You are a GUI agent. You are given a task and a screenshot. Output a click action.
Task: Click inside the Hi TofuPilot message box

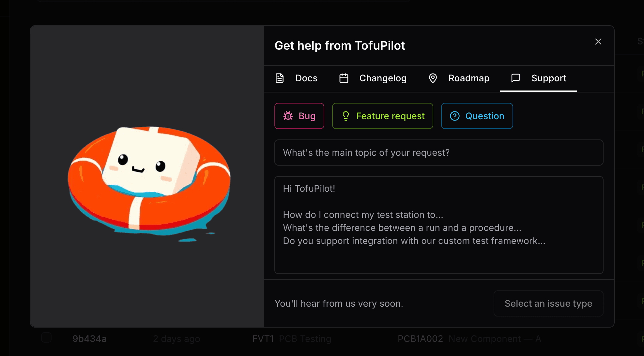click(438, 225)
